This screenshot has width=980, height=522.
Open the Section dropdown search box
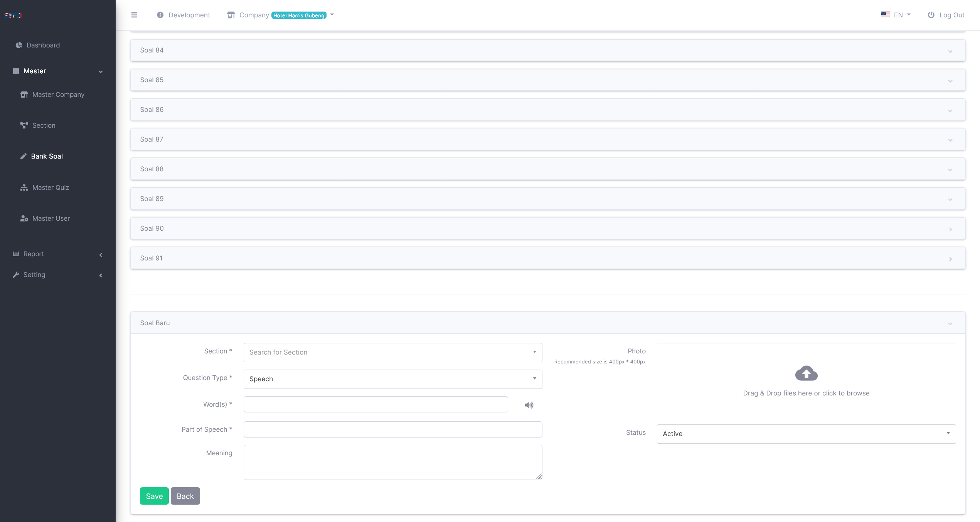(392, 352)
